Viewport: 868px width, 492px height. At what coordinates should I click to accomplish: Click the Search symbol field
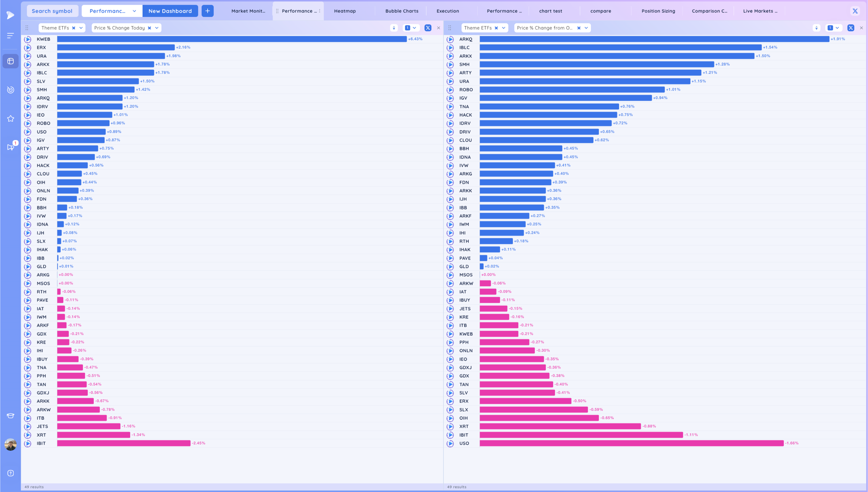point(52,11)
